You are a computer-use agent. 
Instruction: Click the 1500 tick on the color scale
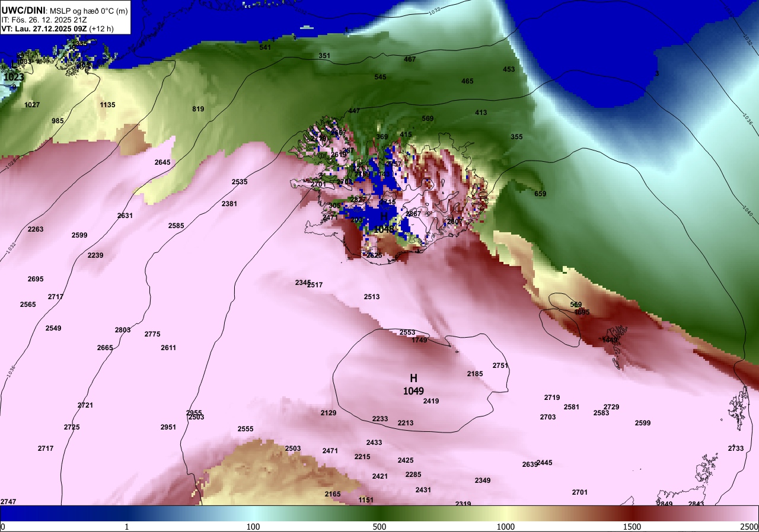coord(632,527)
